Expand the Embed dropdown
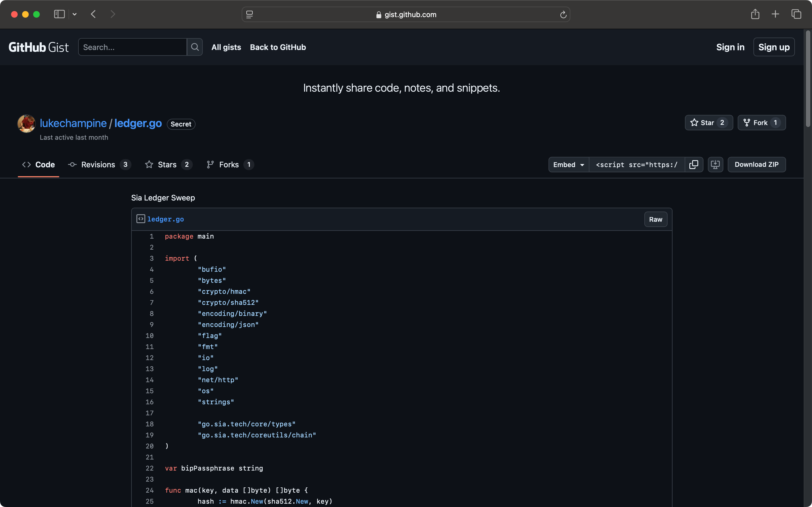812x507 pixels. tap(568, 165)
